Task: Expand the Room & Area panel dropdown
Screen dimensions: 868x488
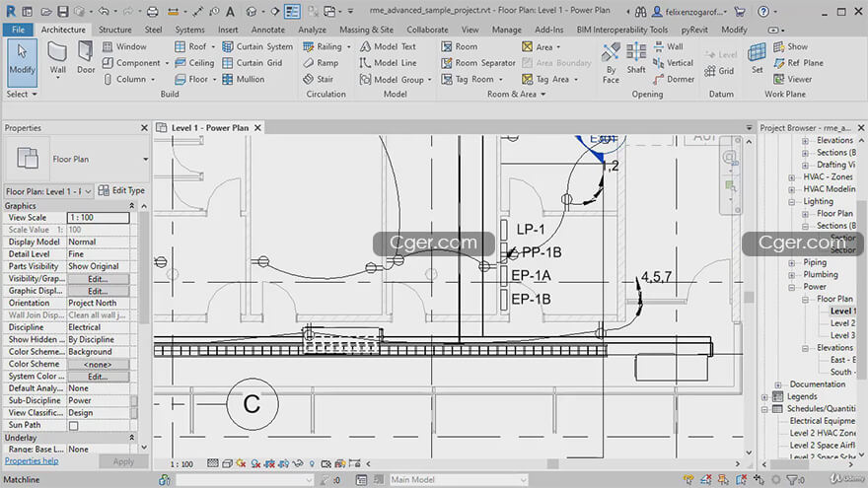Action: coord(543,94)
